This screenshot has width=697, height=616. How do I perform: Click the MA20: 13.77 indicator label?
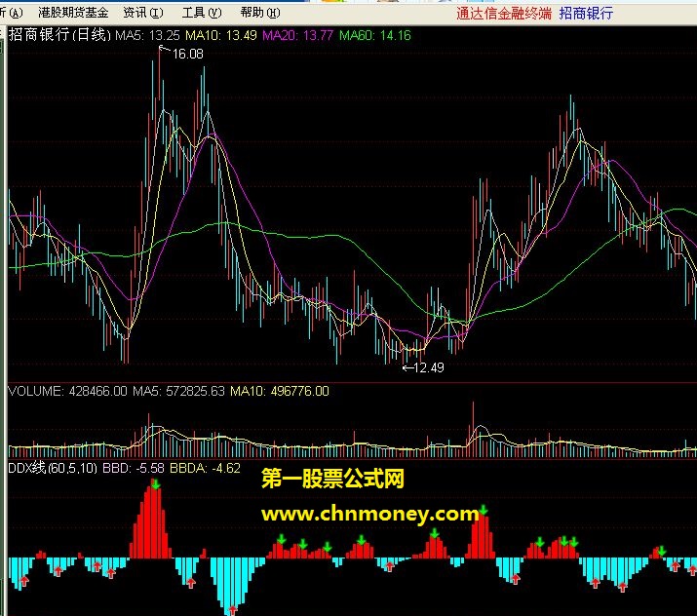[297, 35]
